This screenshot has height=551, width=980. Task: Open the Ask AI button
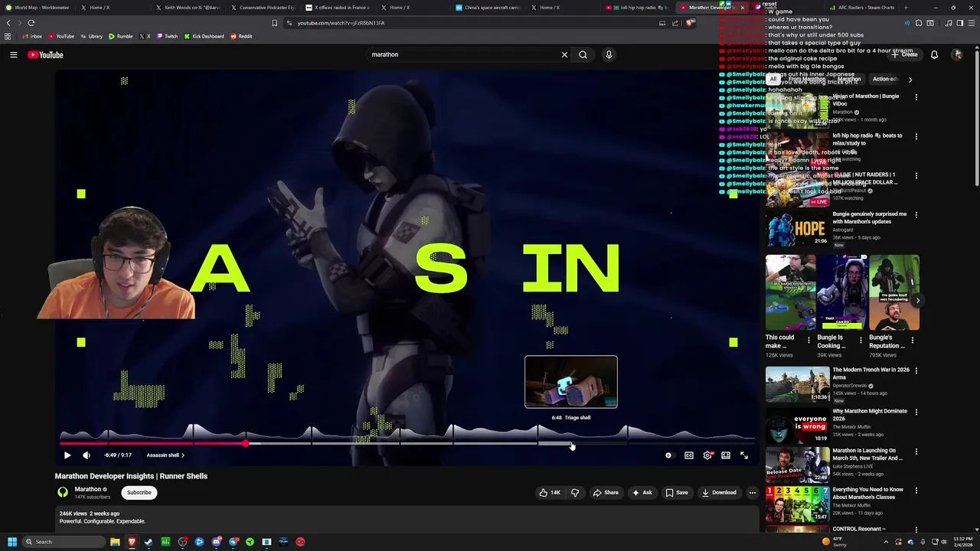point(642,493)
